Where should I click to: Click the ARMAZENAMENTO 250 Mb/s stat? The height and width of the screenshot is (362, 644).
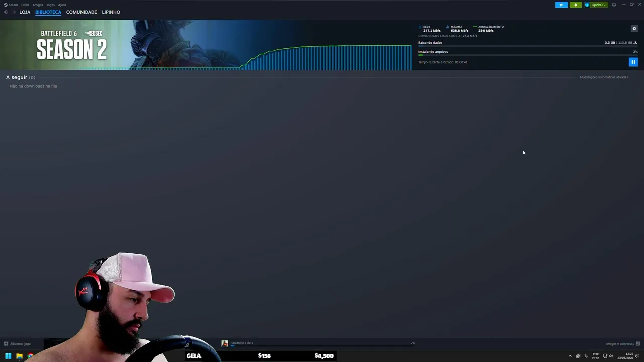click(x=489, y=29)
